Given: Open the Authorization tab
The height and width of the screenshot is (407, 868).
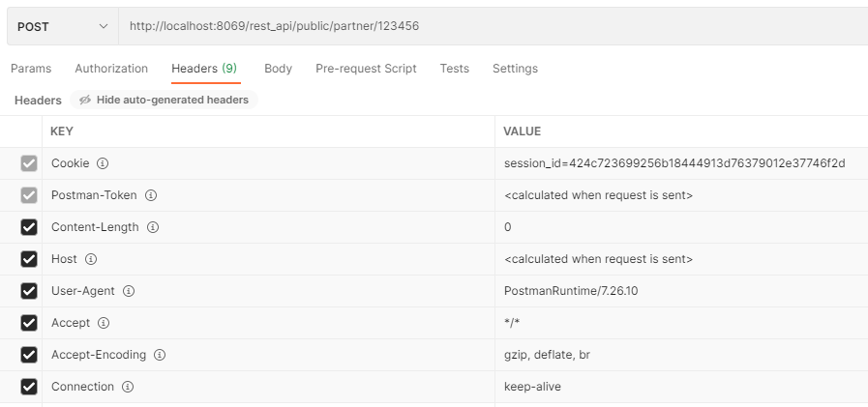Looking at the screenshot, I should [x=111, y=69].
